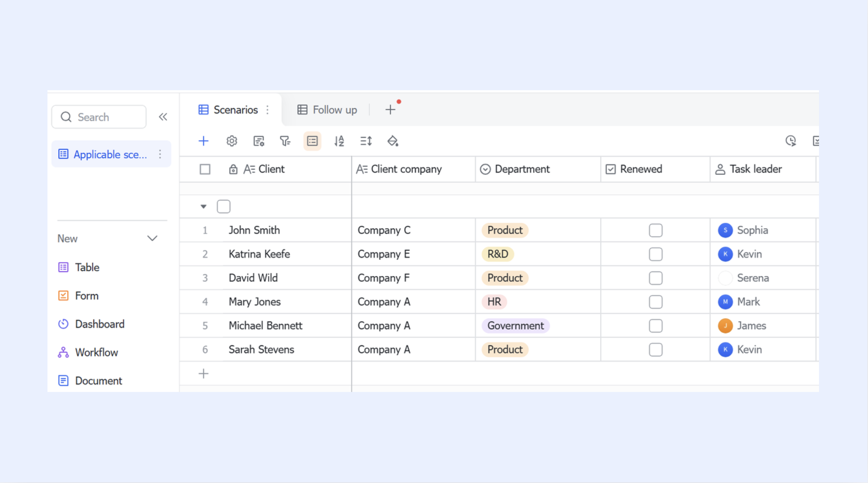Adjust row height with the toolbar icon
This screenshot has height=483, width=868.
point(366,141)
